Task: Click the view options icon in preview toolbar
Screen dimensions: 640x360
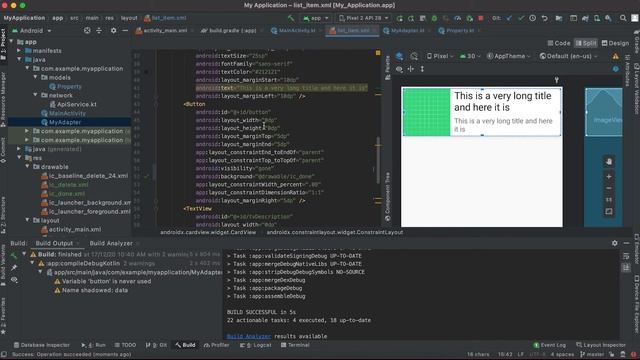Action: pyautogui.click(x=399, y=69)
